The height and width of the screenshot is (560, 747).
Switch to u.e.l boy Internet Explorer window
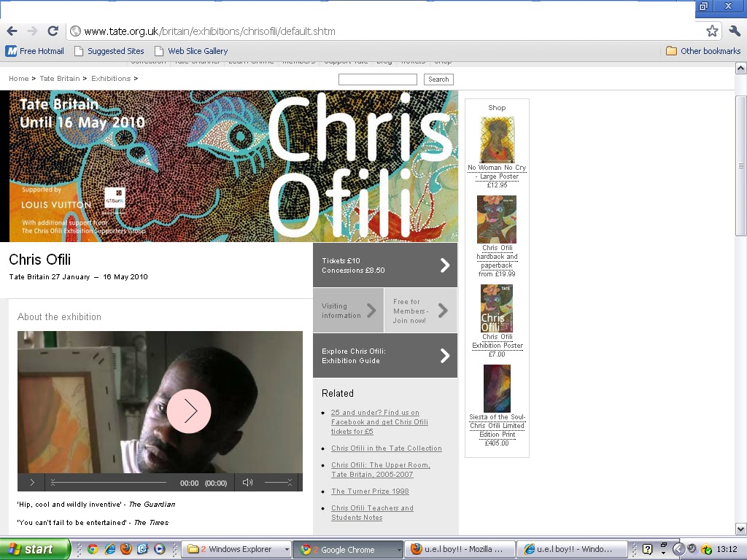tap(572, 549)
